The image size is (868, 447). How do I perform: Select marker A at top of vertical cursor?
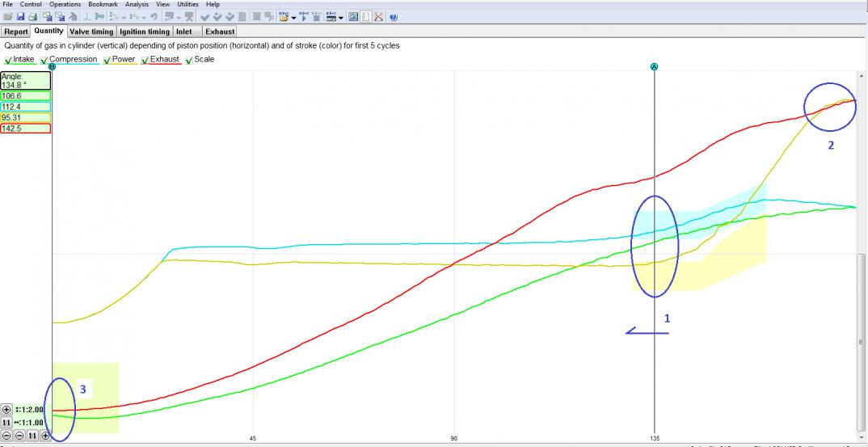tap(654, 66)
